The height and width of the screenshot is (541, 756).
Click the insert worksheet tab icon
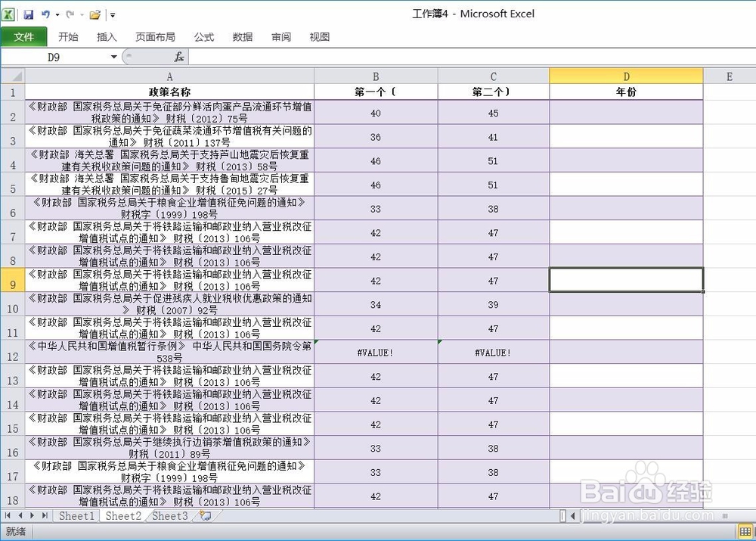(205, 515)
